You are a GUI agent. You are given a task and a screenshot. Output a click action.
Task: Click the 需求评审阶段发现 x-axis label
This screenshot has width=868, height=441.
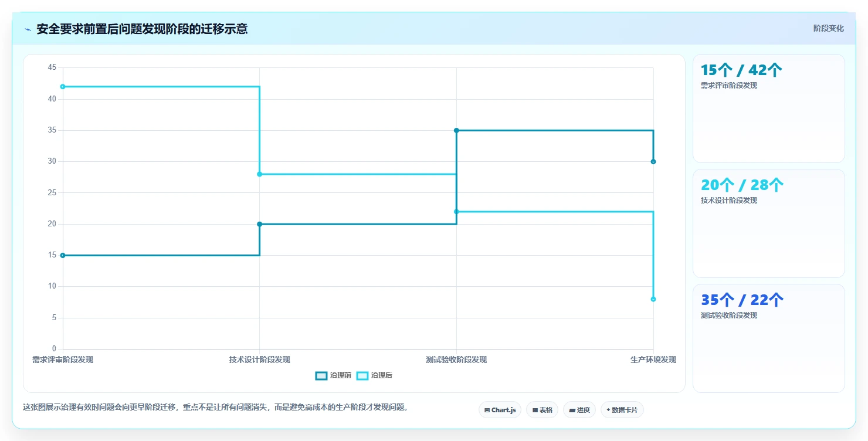point(63,359)
